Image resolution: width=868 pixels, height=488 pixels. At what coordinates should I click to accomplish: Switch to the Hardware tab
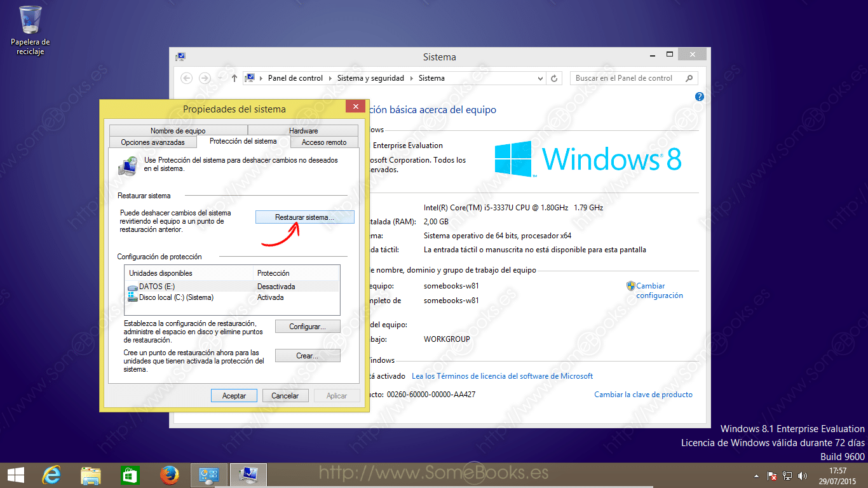pyautogui.click(x=303, y=131)
